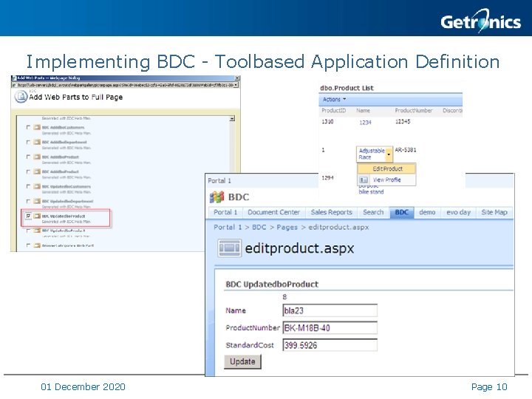532x399 pixels.
Task: Click into the Name input field
Action: 330,310
